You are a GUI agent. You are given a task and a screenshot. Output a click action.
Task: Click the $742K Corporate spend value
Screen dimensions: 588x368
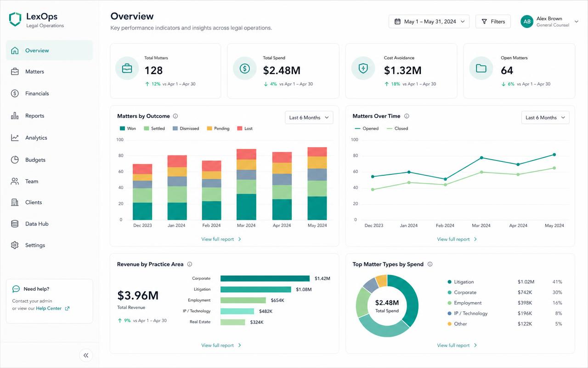[x=525, y=293]
